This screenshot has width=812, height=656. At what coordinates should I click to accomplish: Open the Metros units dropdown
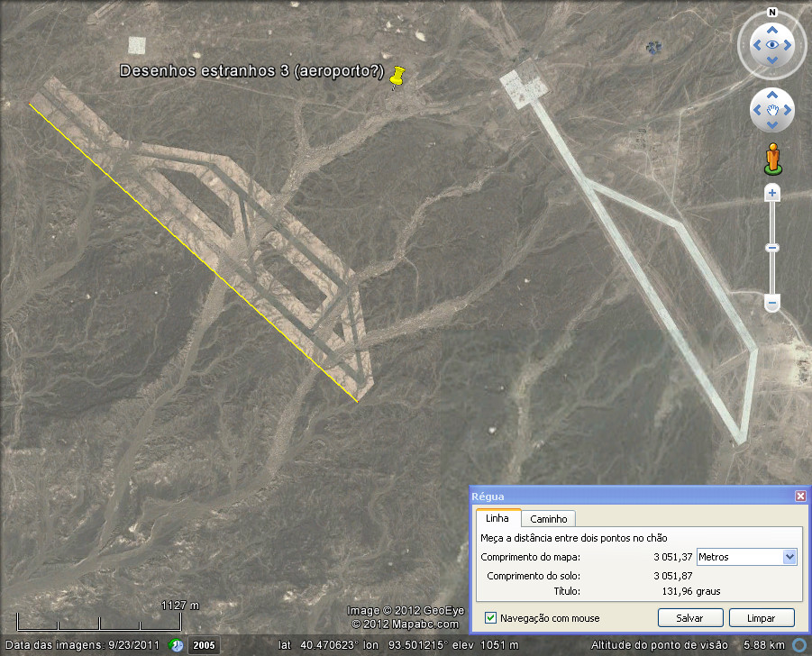pos(747,557)
